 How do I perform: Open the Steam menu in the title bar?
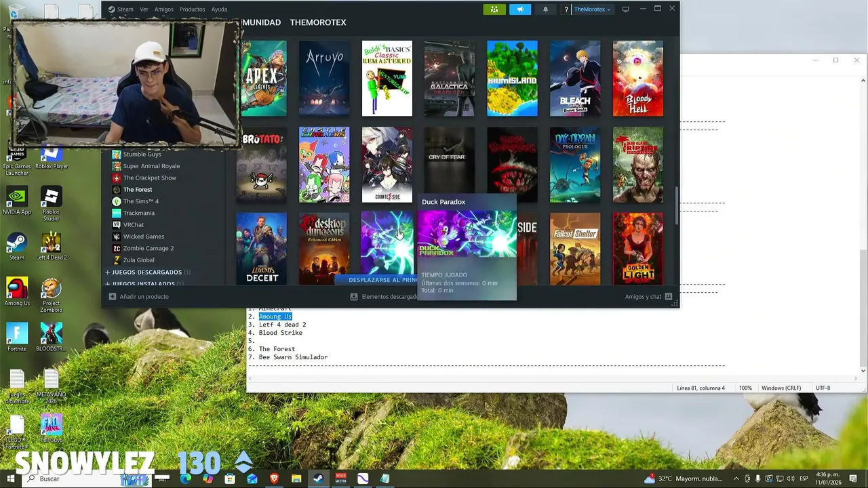pos(121,9)
